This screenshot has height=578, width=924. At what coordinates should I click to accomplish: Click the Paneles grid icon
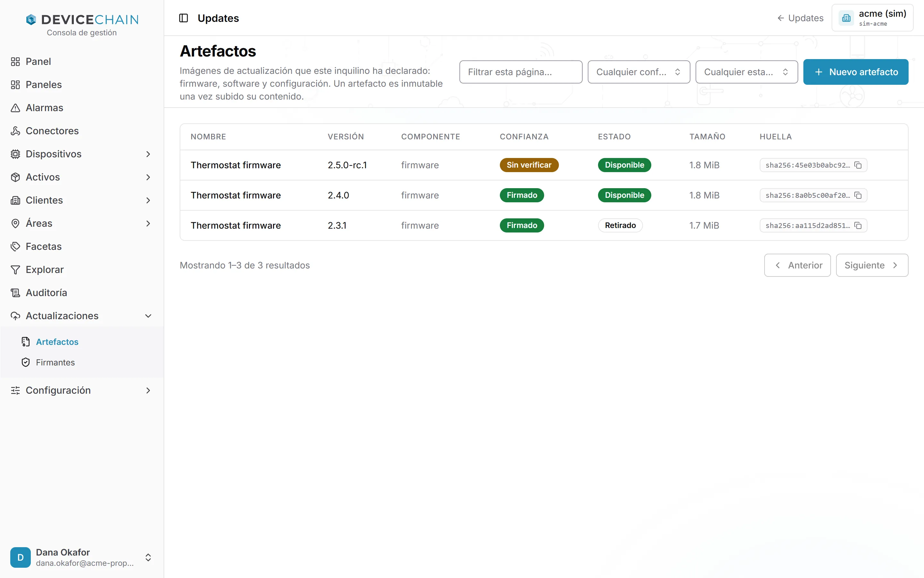pyautogui.click(x=15, y=84)
